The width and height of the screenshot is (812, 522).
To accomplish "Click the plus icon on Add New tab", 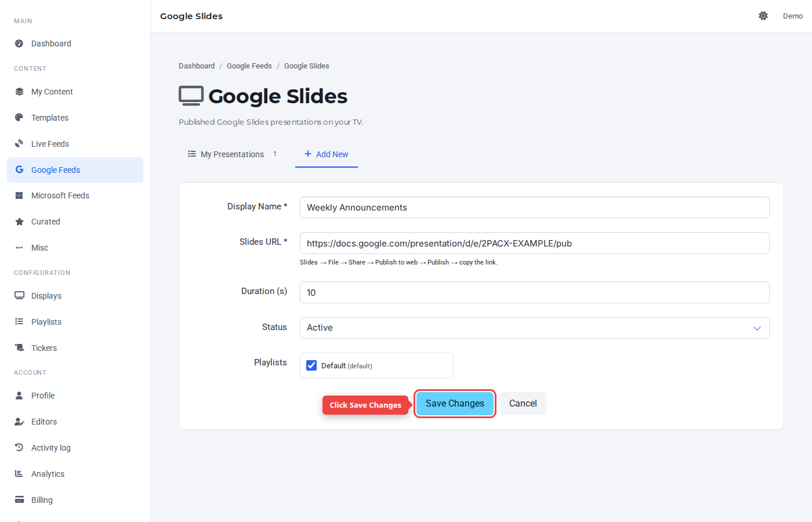I will (x=308, y=154).
